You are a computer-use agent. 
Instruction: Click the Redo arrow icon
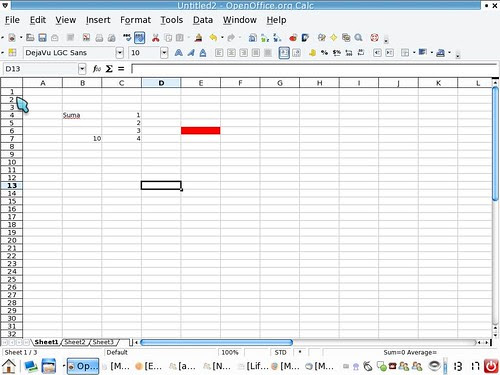[231, 38]
